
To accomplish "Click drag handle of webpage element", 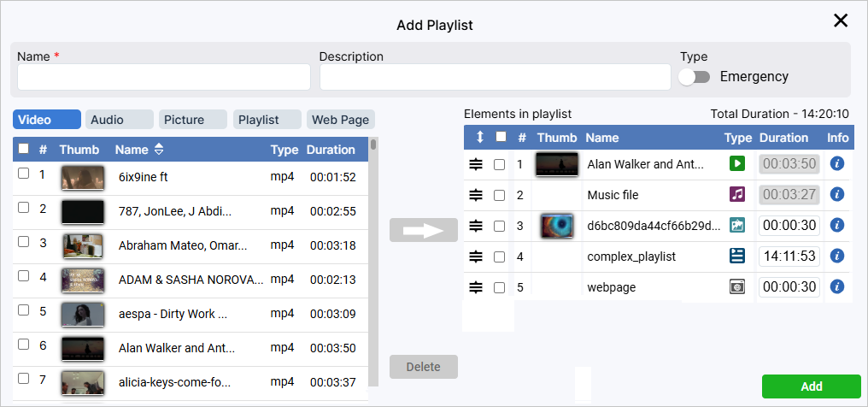I will coord(476,287).
